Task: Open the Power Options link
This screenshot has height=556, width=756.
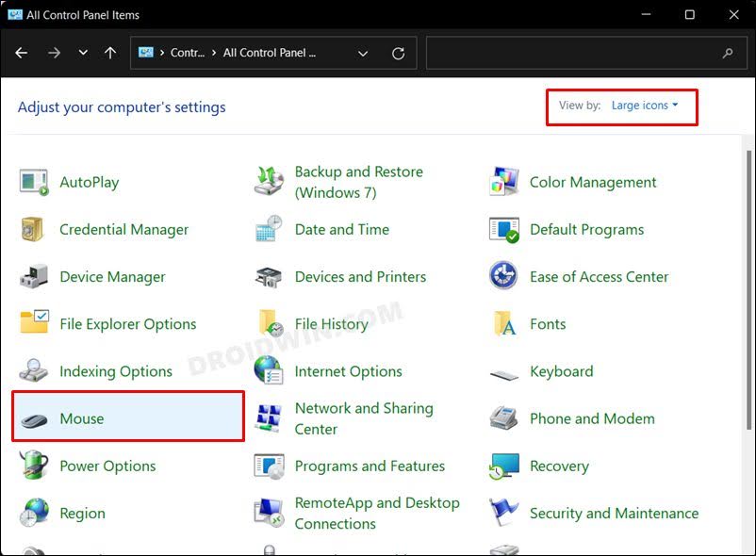Action: [107, 466]
